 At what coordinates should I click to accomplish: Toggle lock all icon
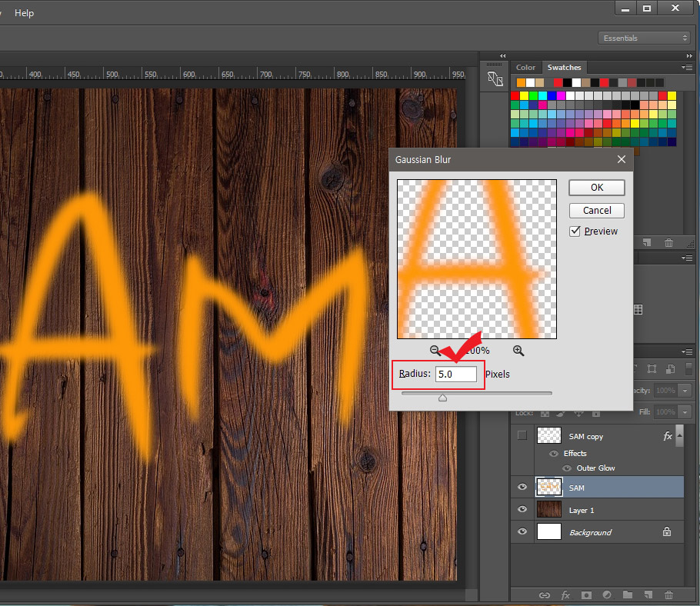[596, 414]
